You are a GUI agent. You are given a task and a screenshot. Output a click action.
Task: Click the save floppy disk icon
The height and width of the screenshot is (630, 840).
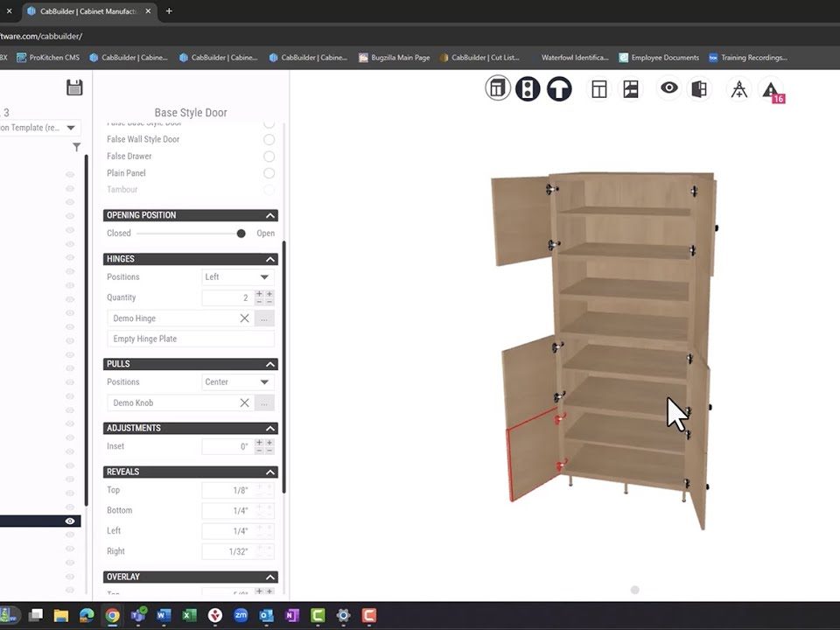pos(74,87)
